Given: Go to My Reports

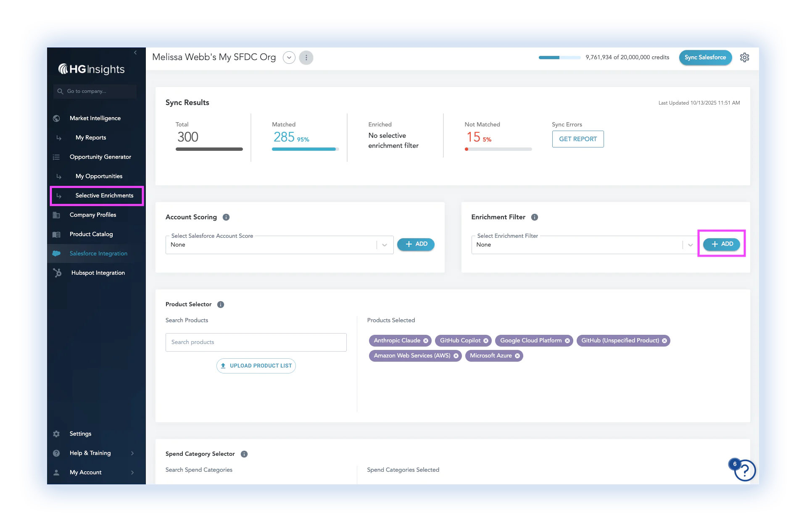Looking at the screenshot, I should point(91,138).
